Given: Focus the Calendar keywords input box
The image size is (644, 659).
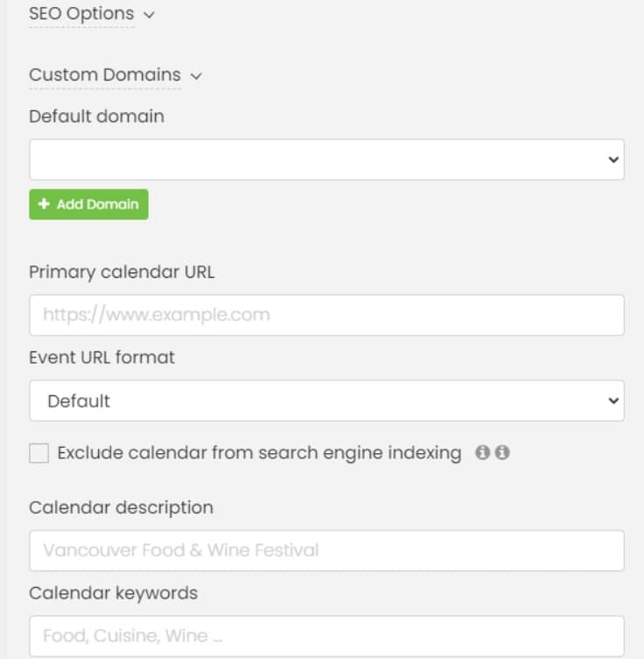Looking at the screenshot, I should click(326, 636).
